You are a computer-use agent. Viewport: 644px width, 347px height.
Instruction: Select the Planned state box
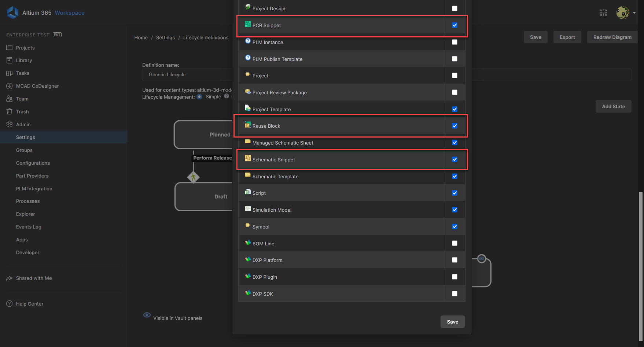pyautogui.click(x=203, y=135)
